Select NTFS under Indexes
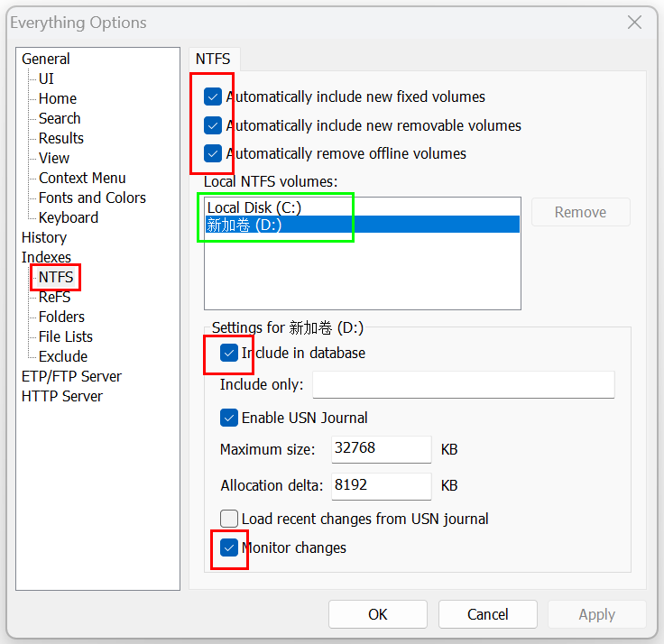The height and width of the screenshot is (644, 664). point(56,277)
